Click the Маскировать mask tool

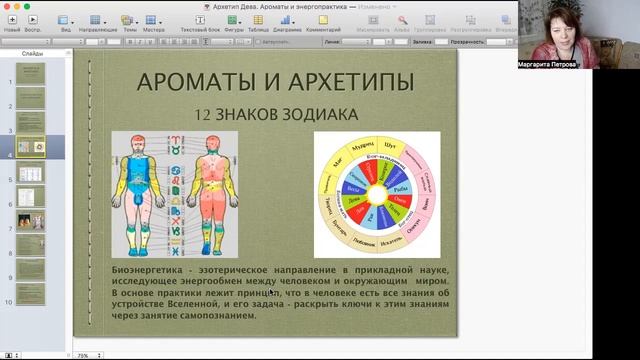pos(373,23)
